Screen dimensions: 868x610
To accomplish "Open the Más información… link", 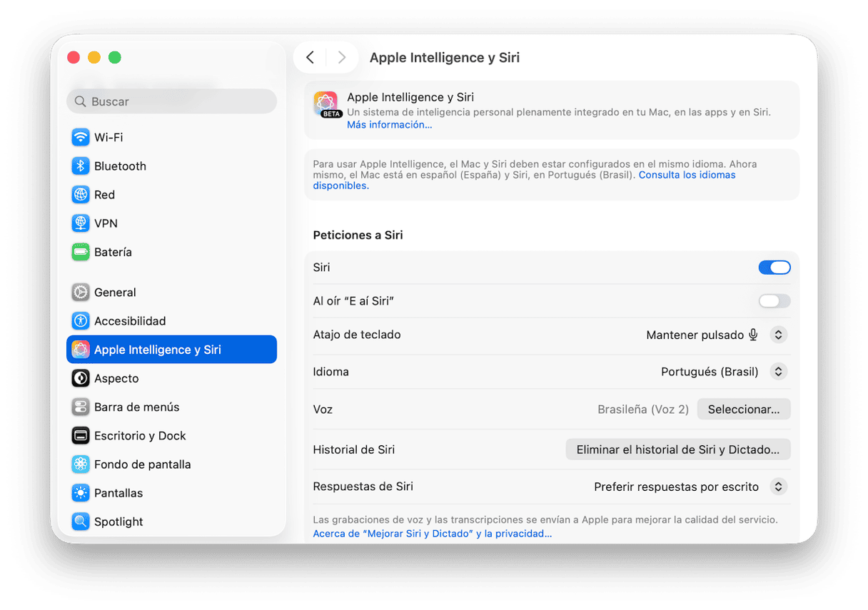I will 390,125.
